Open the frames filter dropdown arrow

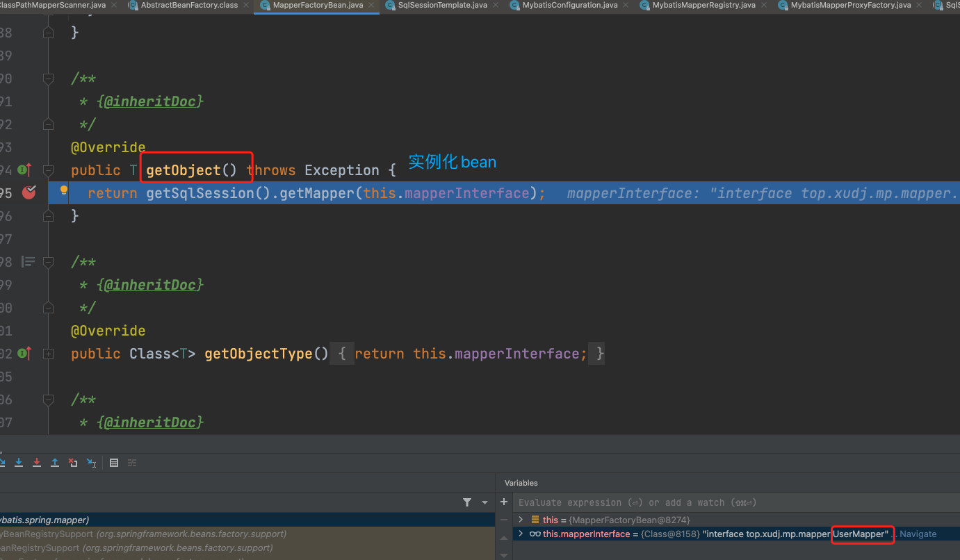(485, 502)
